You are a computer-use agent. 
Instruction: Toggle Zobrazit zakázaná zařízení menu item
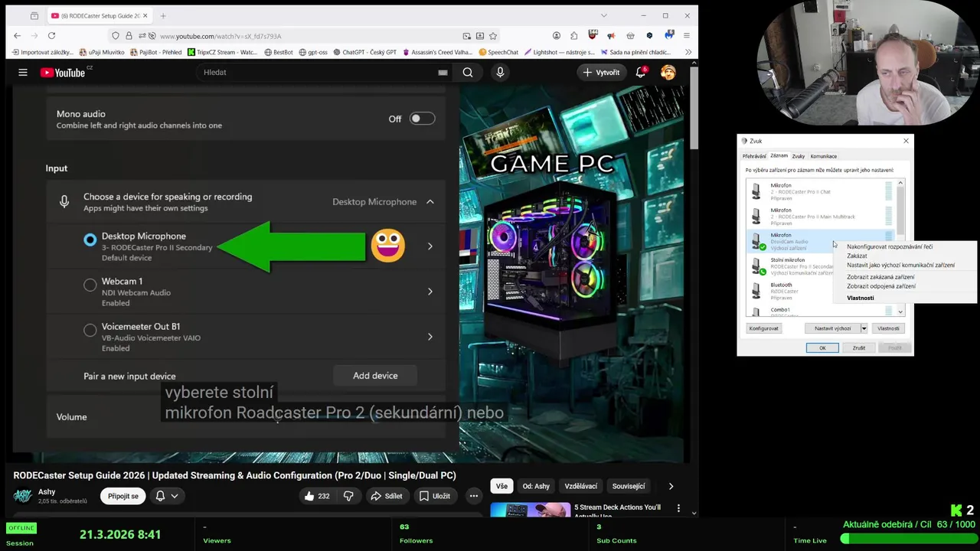[880, 277]
